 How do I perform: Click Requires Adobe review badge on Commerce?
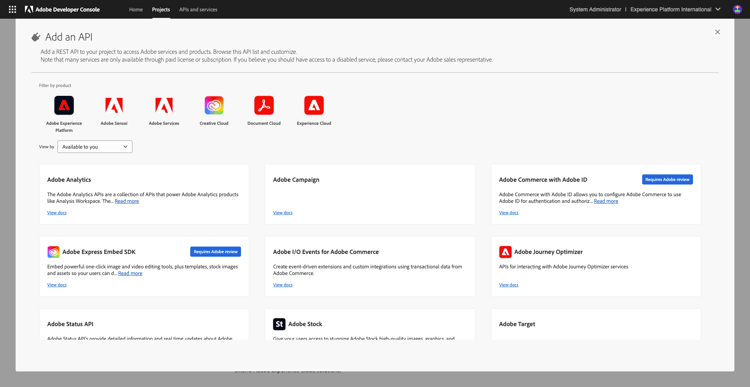tap(667, 179)
